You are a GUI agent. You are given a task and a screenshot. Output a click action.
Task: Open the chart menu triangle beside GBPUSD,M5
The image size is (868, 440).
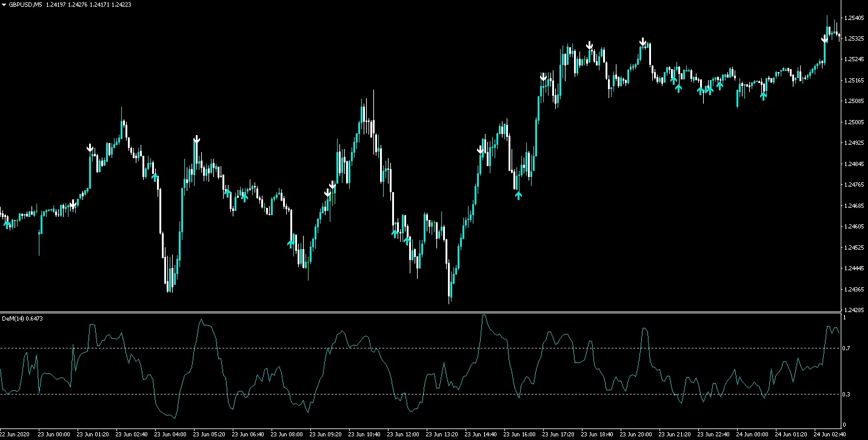[x=4, y=4]
